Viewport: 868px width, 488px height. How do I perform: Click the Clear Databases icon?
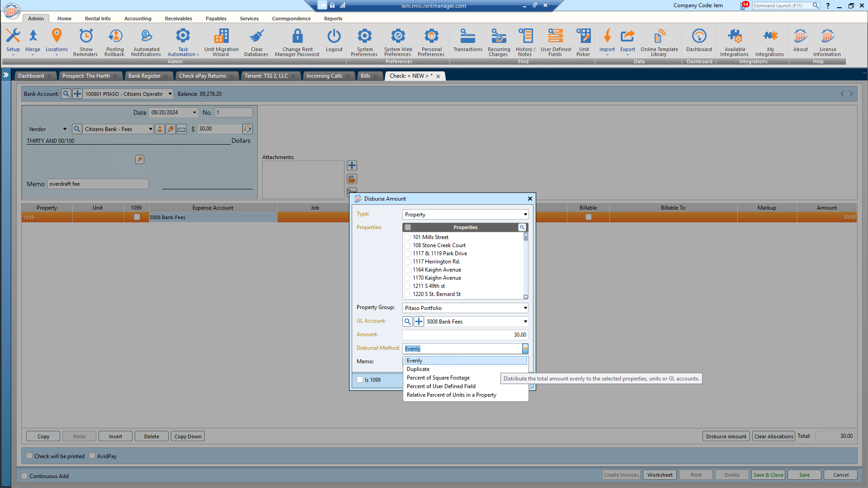(256, 42)
